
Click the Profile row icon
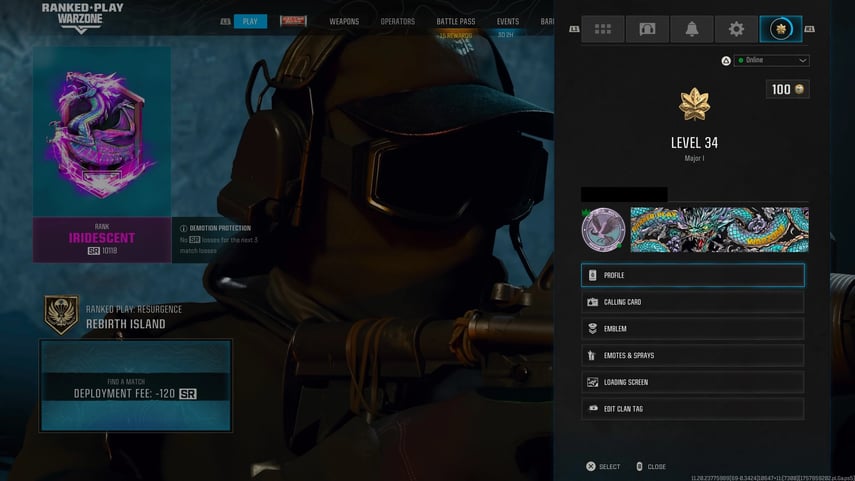pos(593,275)
